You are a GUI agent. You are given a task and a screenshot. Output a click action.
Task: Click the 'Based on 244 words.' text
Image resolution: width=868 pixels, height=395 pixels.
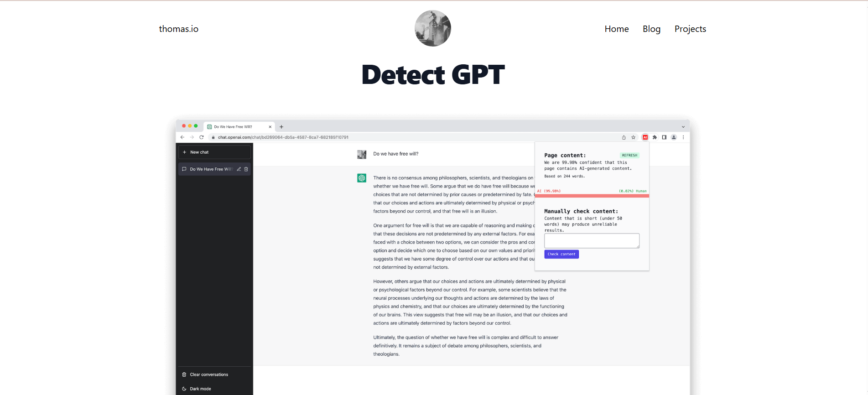click(564, 176)
